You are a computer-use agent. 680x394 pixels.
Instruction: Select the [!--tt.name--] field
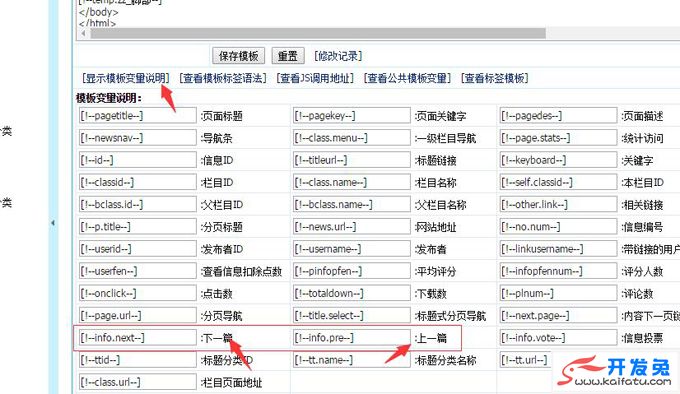click(352, 359)
